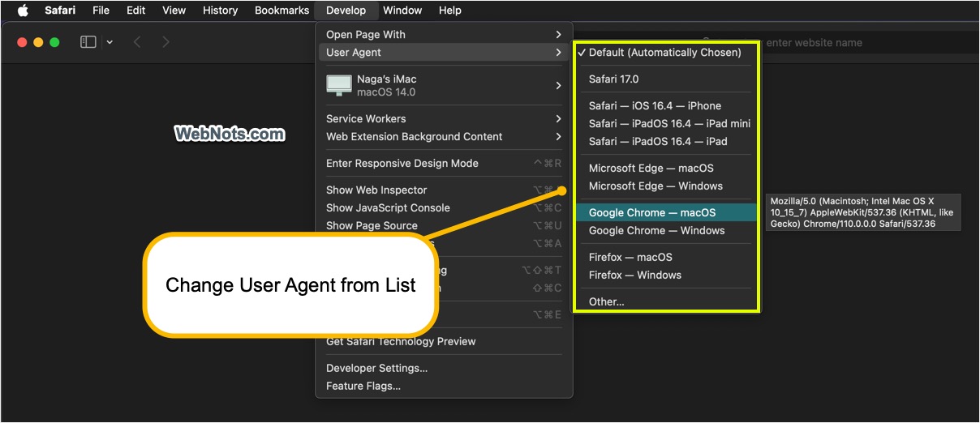Select Safari iPadOS 16.4 iPad mini agent

tap(666, 123)
